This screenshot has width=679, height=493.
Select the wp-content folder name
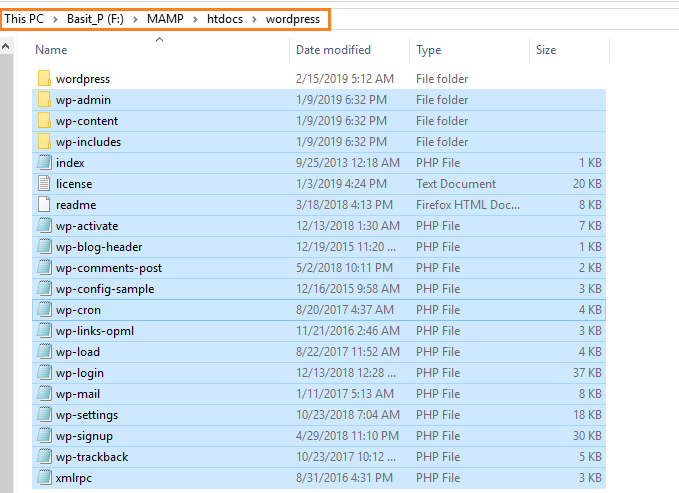point(87,121)
